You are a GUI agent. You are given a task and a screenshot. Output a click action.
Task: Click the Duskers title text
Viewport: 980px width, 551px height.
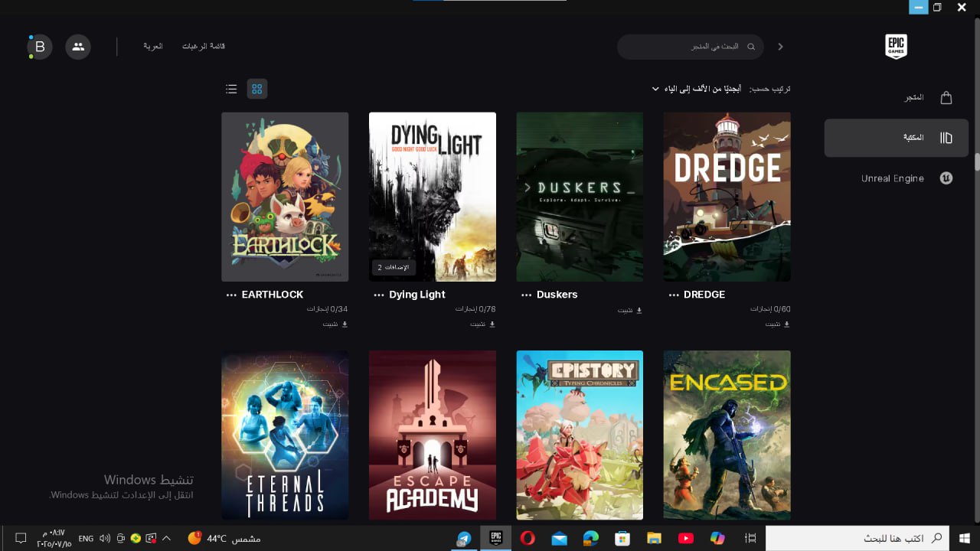click(x=557, y=295)
